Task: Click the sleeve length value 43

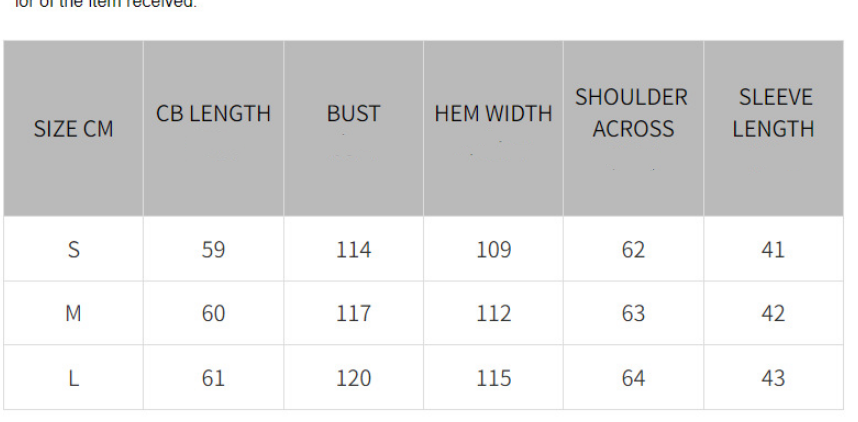Action: [x=773, y=378]
